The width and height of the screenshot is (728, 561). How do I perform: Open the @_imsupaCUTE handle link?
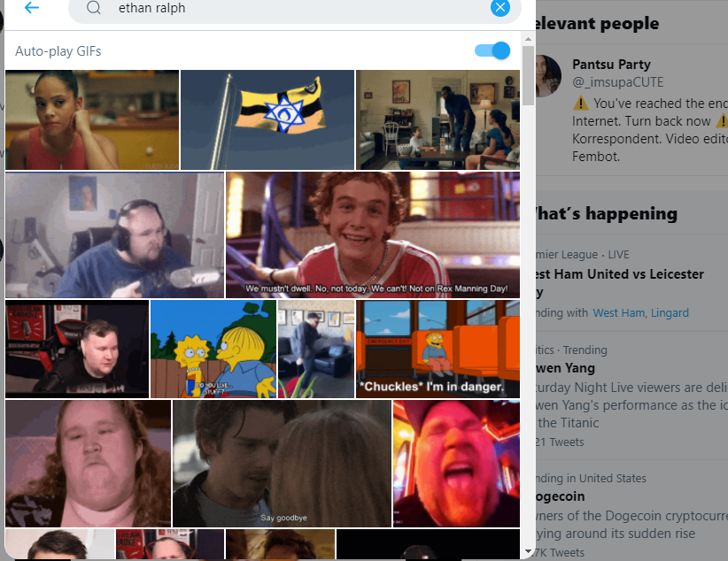[x=617, y=82]
